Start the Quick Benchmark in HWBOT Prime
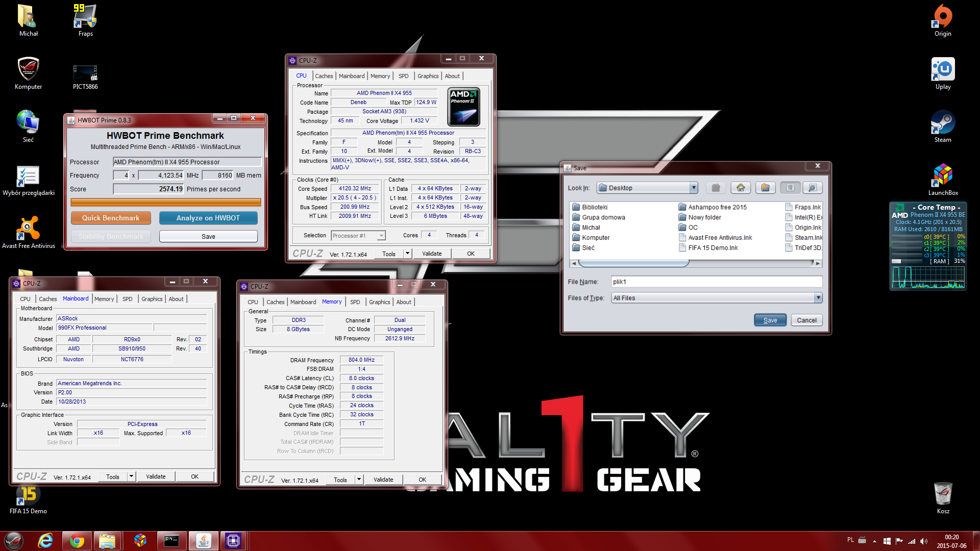 click(111, 218)
